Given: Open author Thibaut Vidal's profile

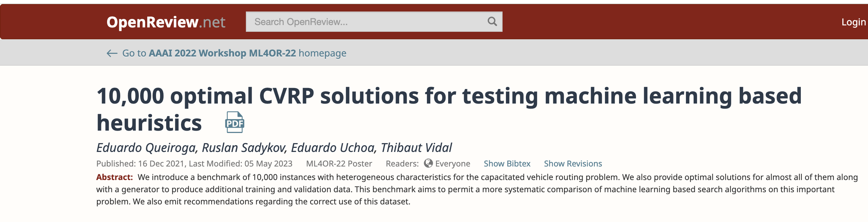Looking at the screenshot, I should pos(416,148).
